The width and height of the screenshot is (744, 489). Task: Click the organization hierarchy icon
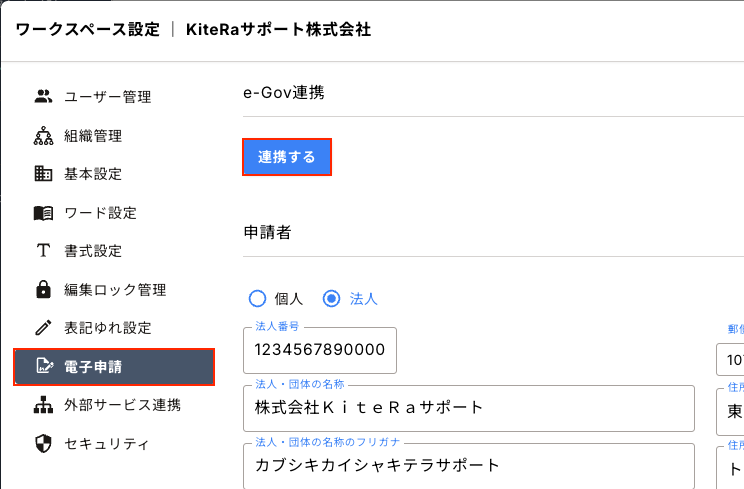[43, 136]
